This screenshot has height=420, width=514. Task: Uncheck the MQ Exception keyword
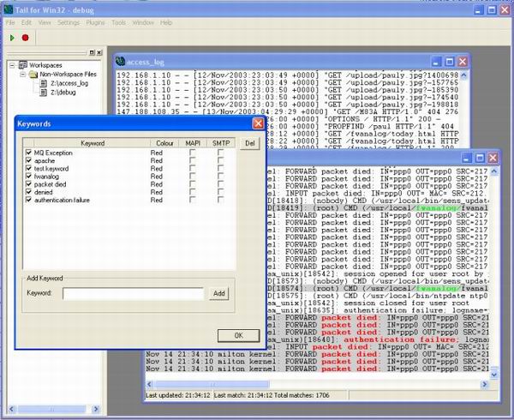tap(28, 153)
